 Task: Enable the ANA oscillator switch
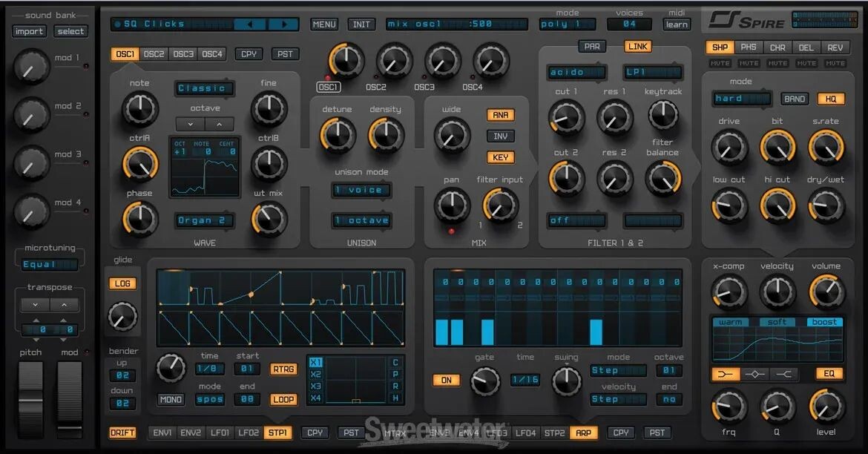501,115
